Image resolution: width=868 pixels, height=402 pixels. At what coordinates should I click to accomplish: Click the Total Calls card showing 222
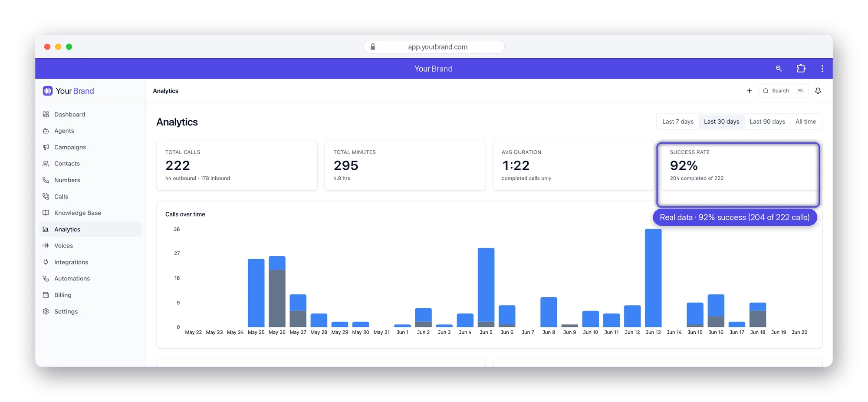[x=237, y=165]
